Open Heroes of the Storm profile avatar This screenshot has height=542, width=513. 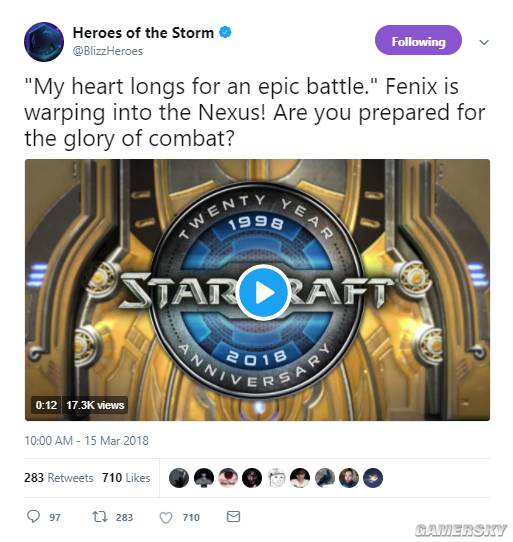pyautogui.click(x=44, y=42)
